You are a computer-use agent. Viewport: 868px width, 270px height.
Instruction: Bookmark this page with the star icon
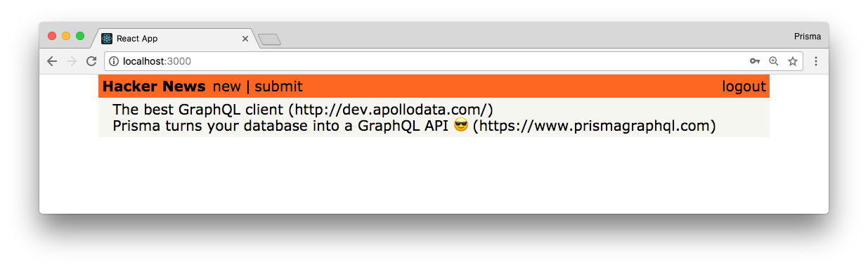click(x=793, y=61)
